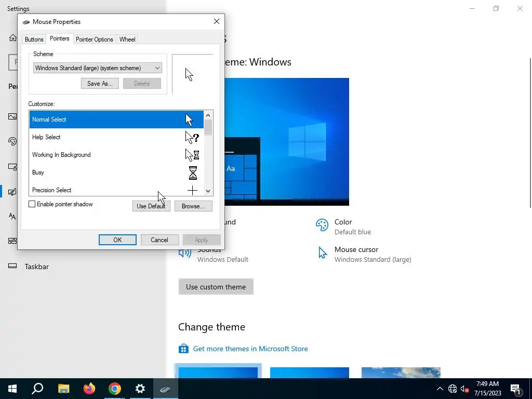Click the Settings page vertical scrollbar
This screenshot has height=399, width=532.
(530, 132)
